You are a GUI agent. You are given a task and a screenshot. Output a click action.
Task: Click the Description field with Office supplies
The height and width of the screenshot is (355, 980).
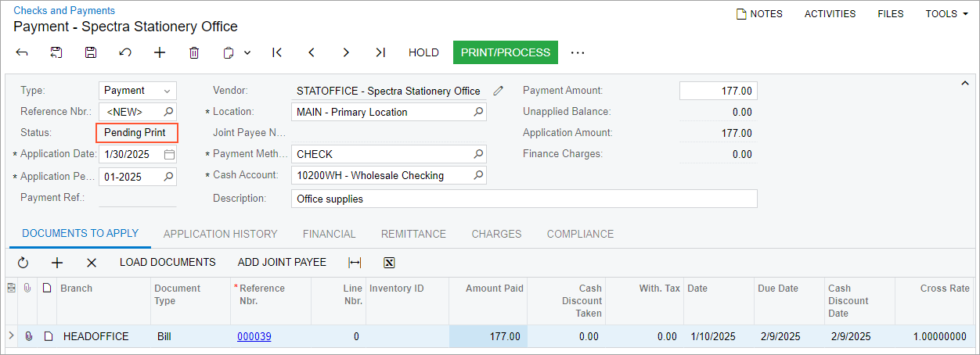click(523, 199)
